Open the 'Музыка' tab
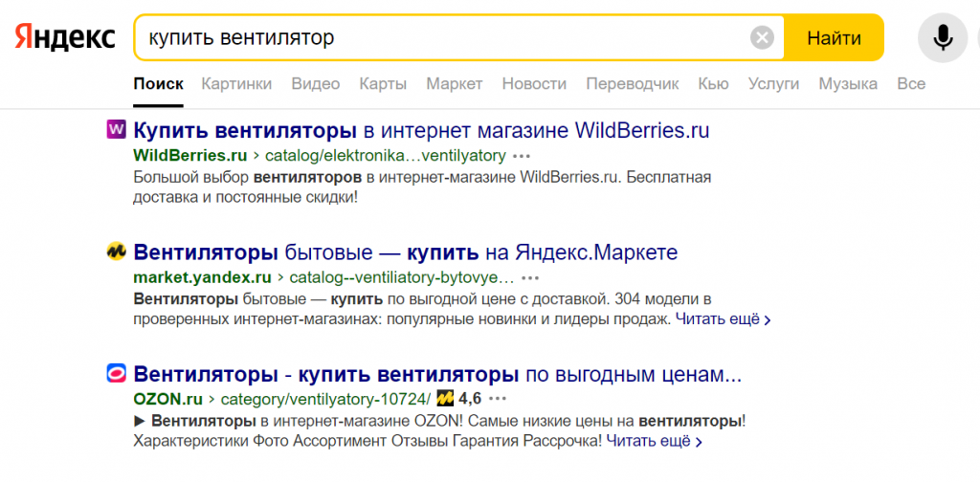The height and width of the screenshot is (482, 980). click(848, 83)
